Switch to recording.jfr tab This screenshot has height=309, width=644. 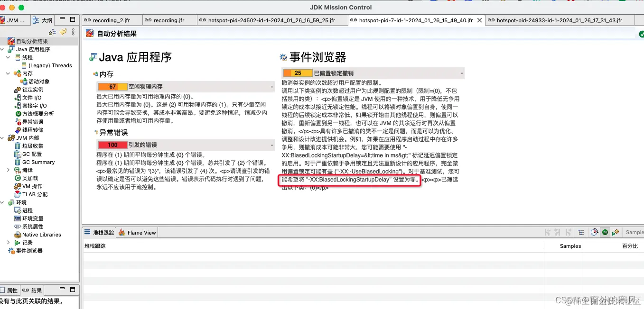pos(169,20)
